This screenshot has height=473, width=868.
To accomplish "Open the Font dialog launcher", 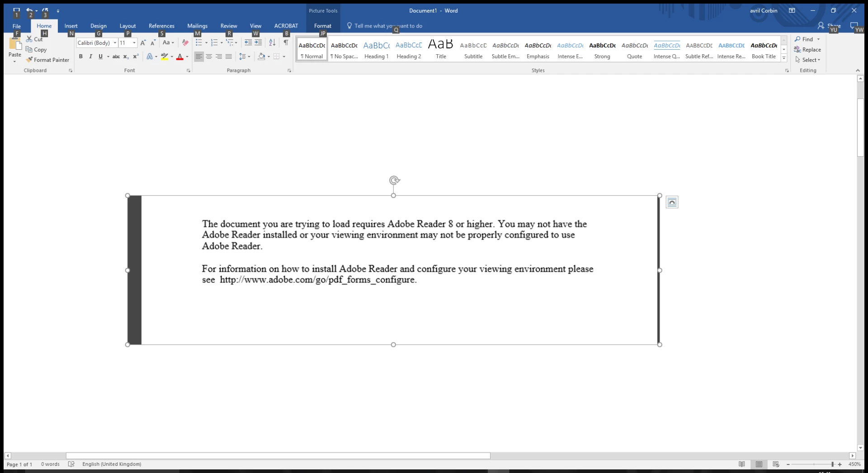I will (189, 70).
